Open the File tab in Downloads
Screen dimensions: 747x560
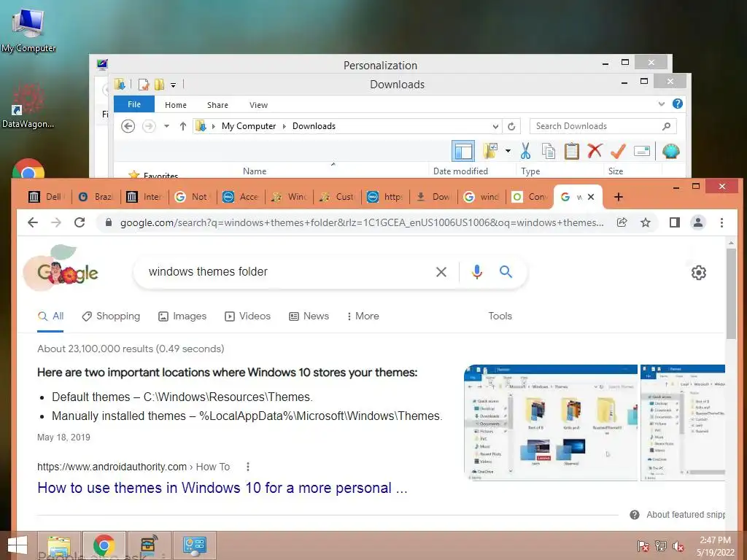pyautogui.click(x=134, y=104)
